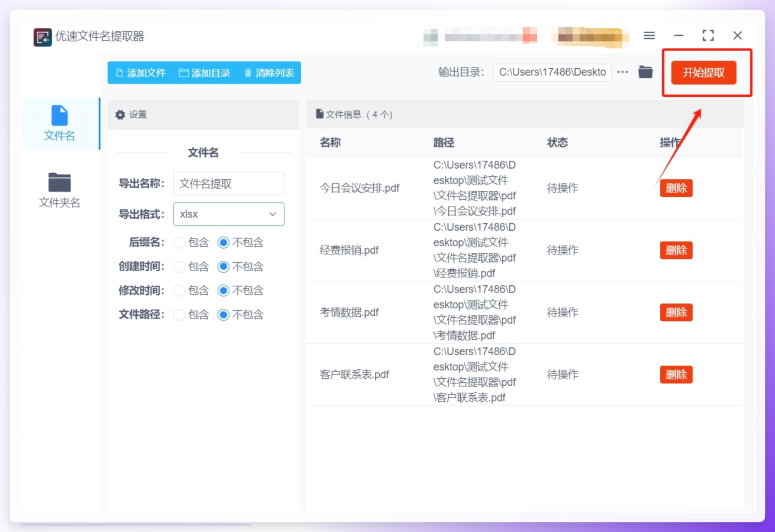Click file name 今日会议安排.pdf

pyautogui.click(x=359, y=188)
